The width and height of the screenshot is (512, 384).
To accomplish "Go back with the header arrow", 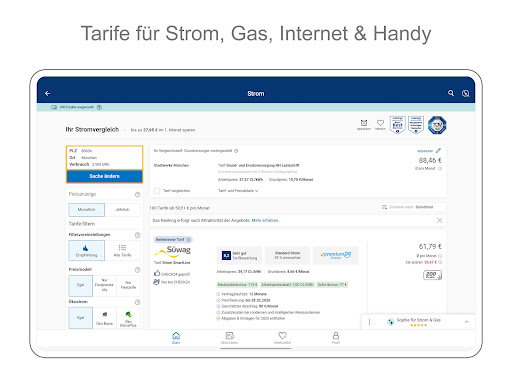I will (47, 94).
